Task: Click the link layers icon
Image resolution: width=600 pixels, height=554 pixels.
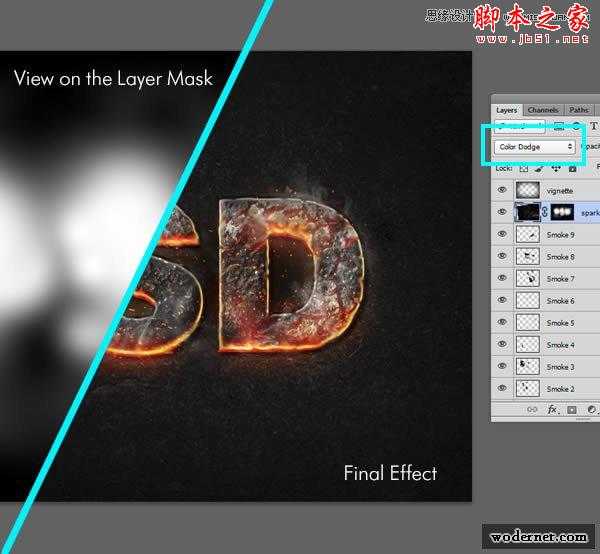Action: click(532, 410)
